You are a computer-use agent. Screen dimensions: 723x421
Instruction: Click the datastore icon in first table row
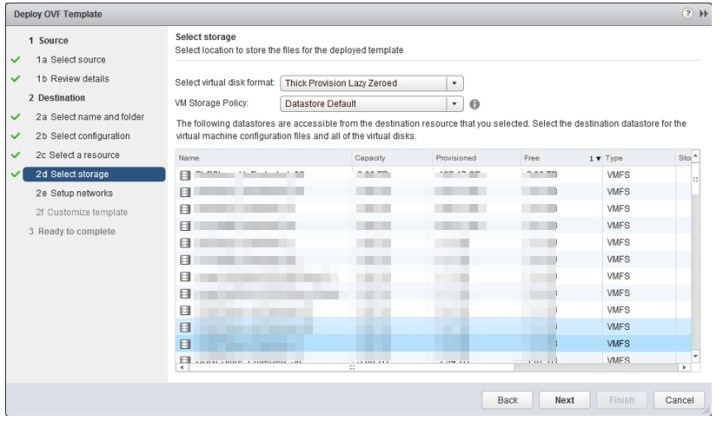point(185,175)
